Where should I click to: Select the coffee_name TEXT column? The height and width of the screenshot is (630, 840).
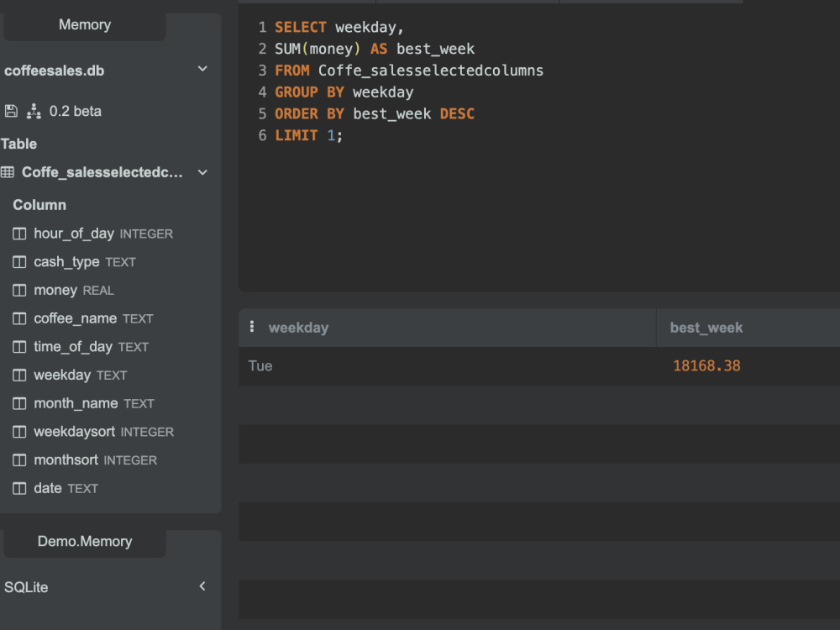tap(94, 318)
